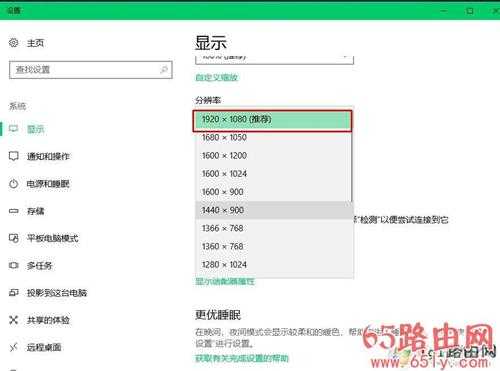Click the magnifier icon in search box
This screenshot has width=500, height=371.
(164, 70)
